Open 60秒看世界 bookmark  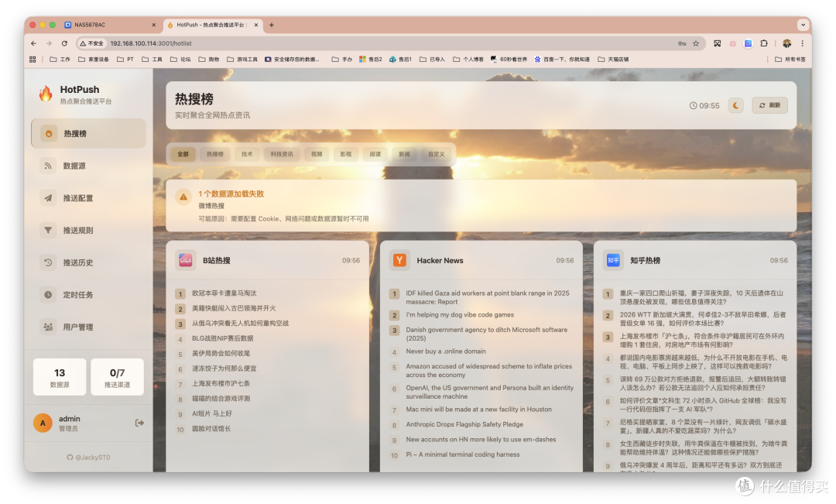point(509,59)
